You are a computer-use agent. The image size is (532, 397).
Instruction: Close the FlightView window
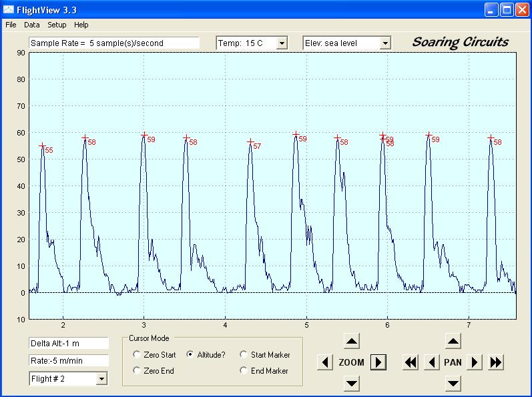coord(522,10)
